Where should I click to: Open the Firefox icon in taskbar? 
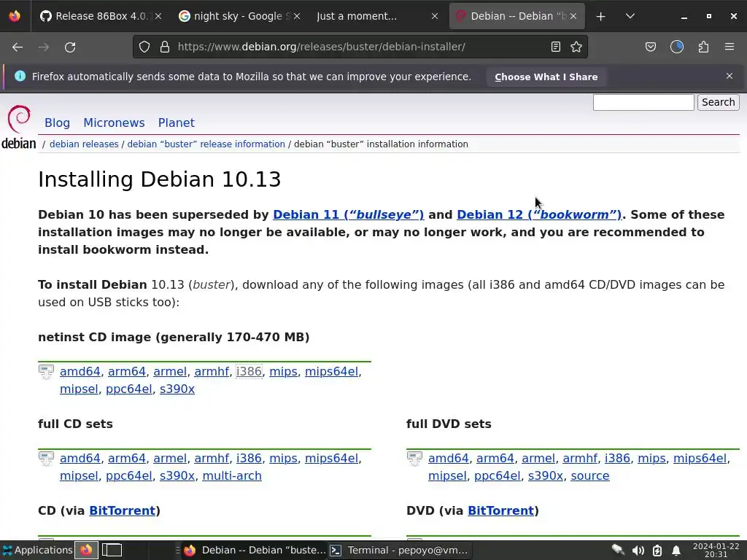(x=86, y=550)
